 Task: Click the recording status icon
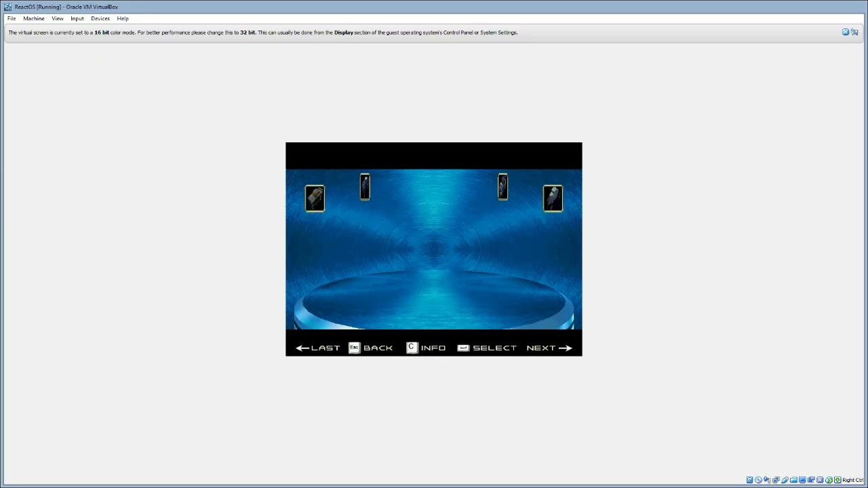point(811,480)
